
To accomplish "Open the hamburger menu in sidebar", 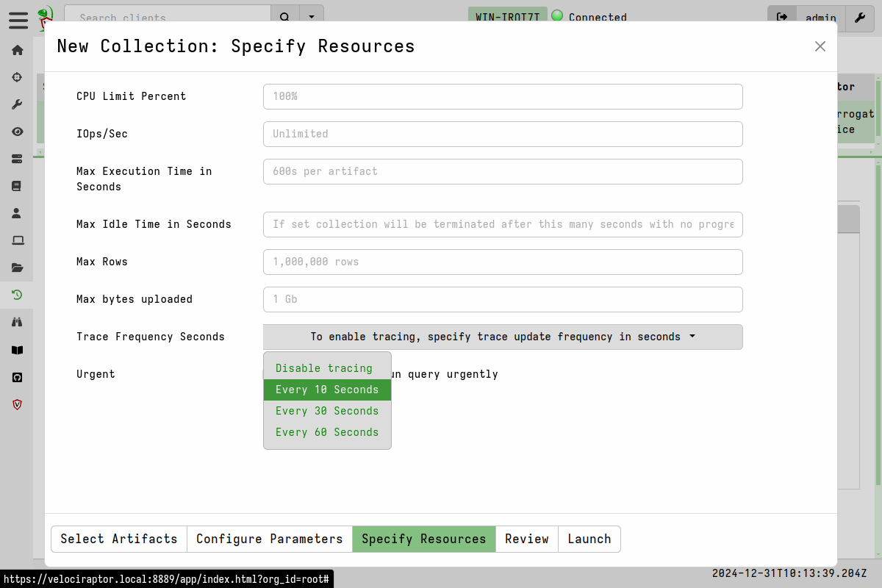I will (x=18, y=20).
